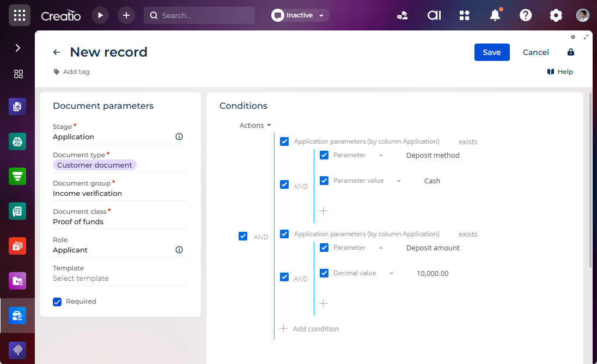The width and height of the screenshot is (597, 364).
Task: Click the plus quick-add button in top bar
Action: (x=126, y=15)
